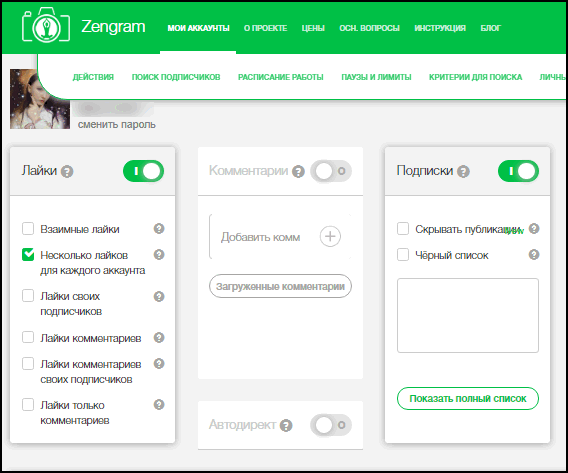Open help icon for Чёрный список
Viewport: 568px width, 473px height.
coord(534,255)
